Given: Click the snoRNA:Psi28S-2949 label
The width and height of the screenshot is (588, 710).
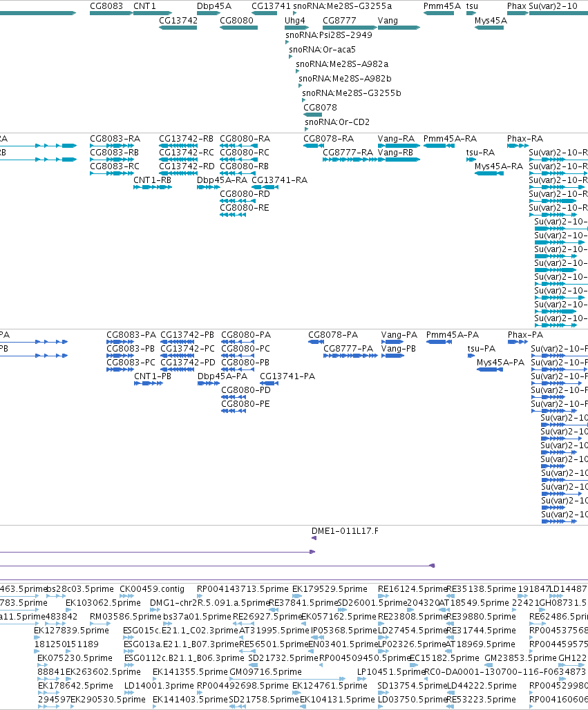Looking at the screenshot, I should click(x=329, y=35).
